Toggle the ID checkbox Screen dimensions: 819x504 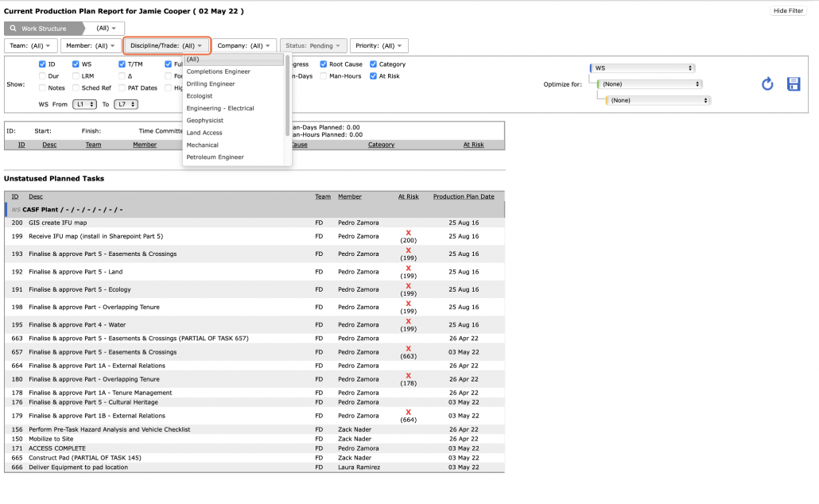42,64
